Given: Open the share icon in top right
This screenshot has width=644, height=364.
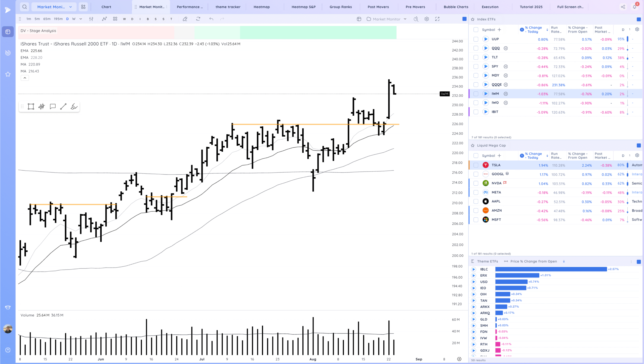Looking at the screenshot, I should point(623,7).
